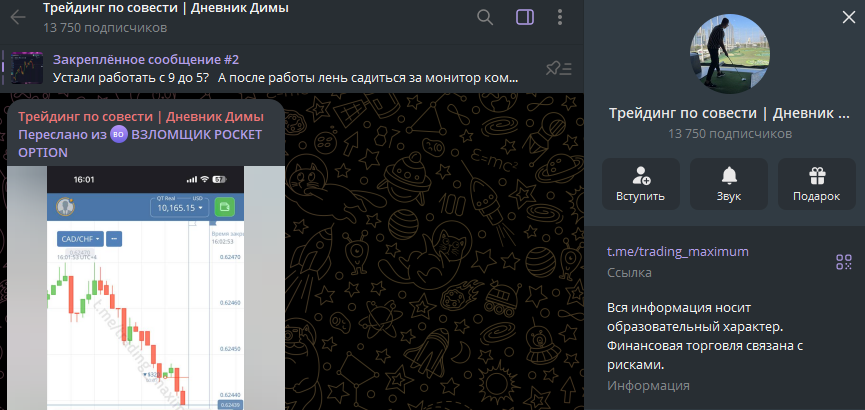Open the channel profile photo
Image resolution: width=865 pixels, height=410 pixels.
pos(730,54)
